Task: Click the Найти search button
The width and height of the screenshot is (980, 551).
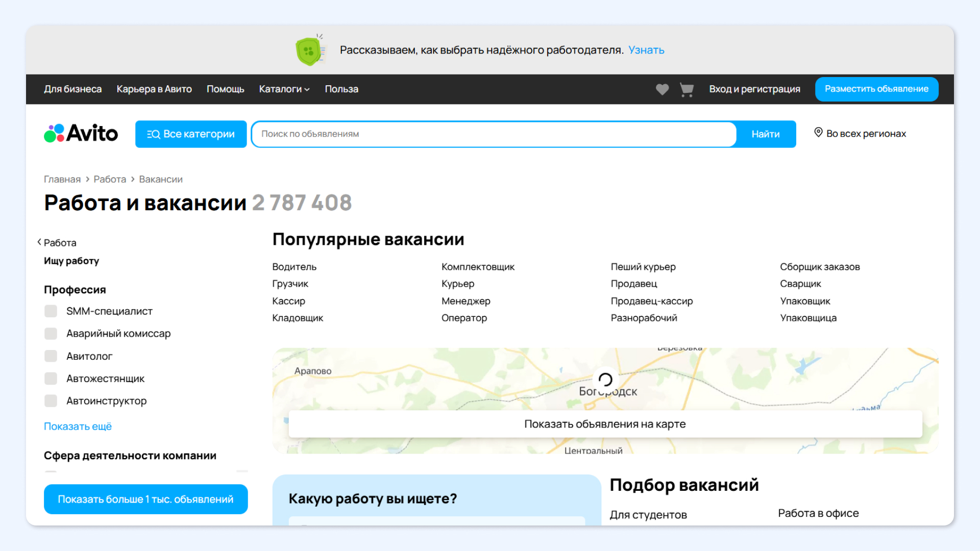Action: click(x=766, y=134)
